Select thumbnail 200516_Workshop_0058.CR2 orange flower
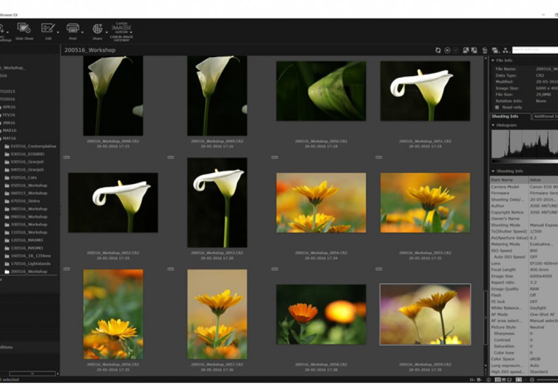This screenshot has width=558, height=392. coord(321,315)
